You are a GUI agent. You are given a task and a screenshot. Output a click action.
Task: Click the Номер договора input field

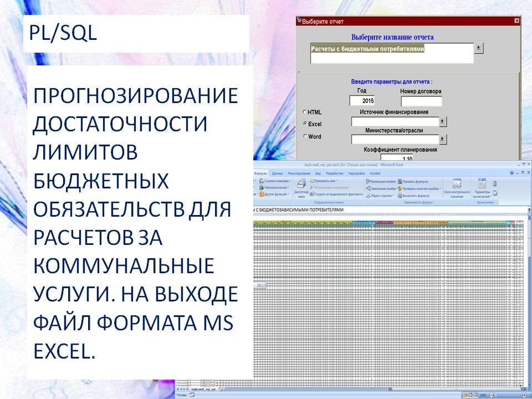tap(421, 101)
